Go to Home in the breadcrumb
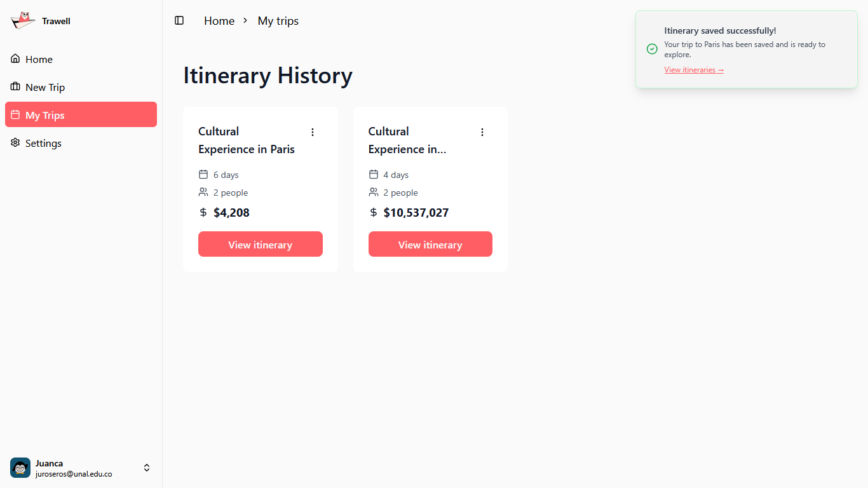Image resolution: width=868 pixels, height=488 pixels. [x=219, y=21]
